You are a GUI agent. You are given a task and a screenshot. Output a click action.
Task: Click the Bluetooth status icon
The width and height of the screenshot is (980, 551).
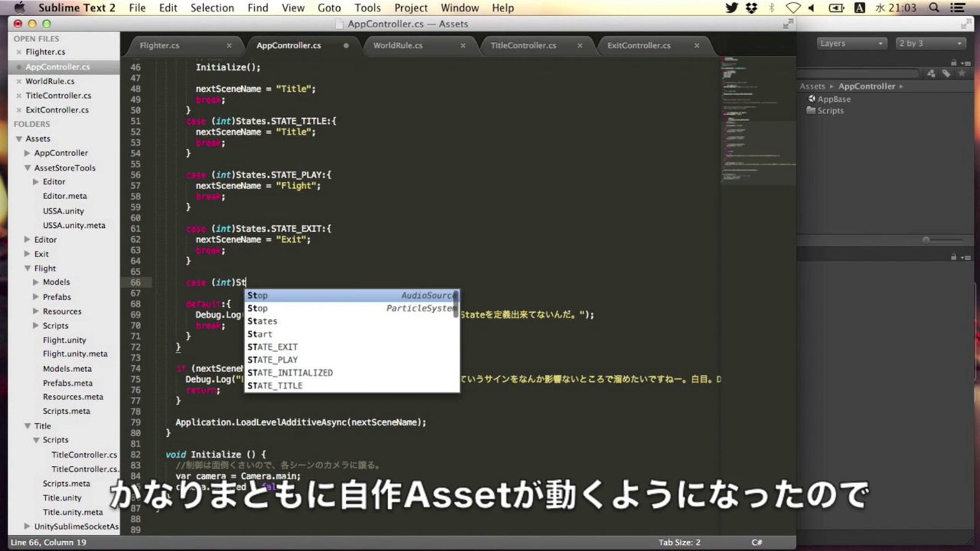point(772,8)
